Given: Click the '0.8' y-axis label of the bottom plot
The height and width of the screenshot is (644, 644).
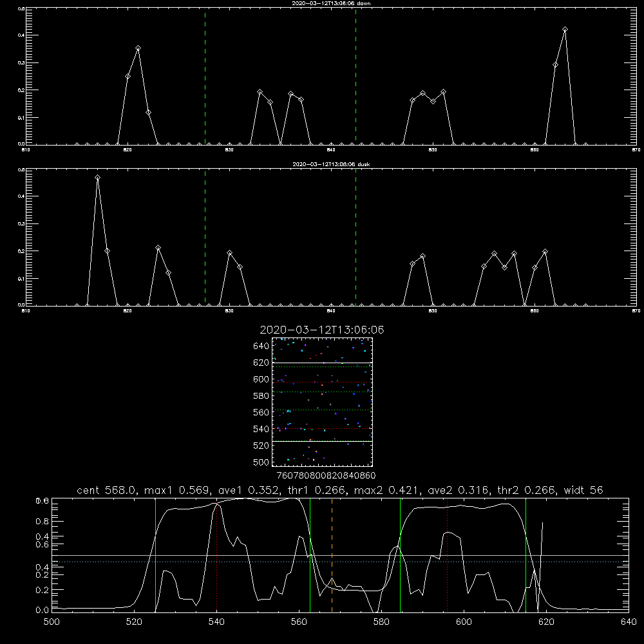Looking at the screenshot, I should (x=43, y=522).
